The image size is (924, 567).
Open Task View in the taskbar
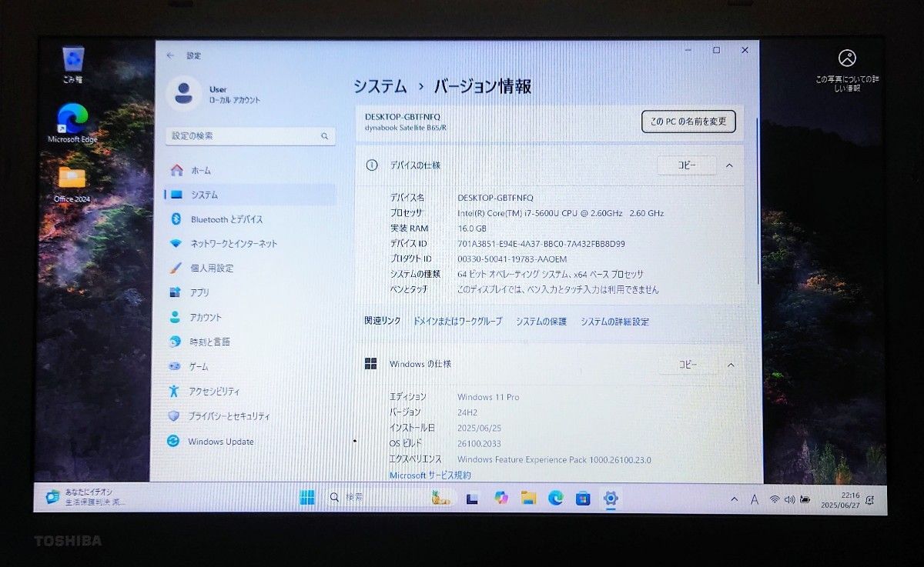(472, 499)
